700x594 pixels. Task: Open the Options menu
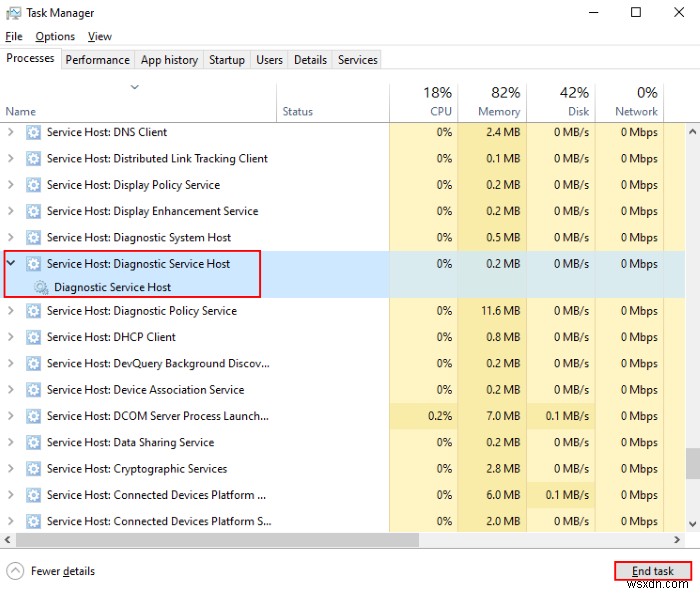[55, 37]
